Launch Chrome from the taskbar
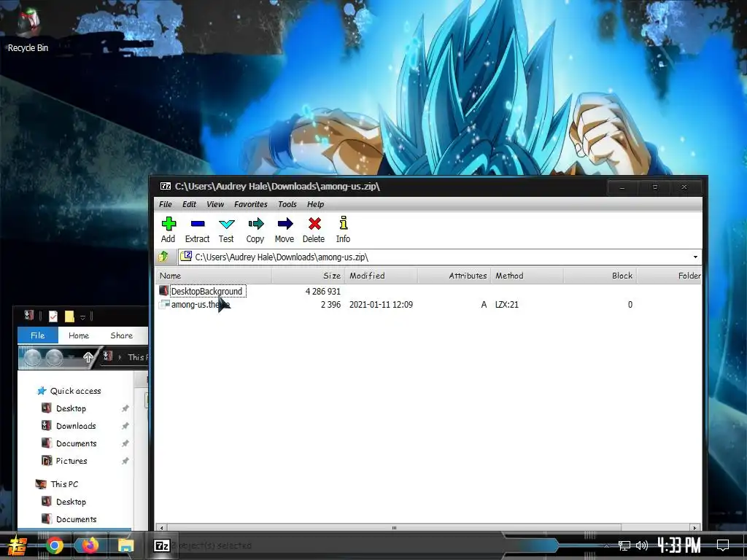Image resolution: width=747 pixels, height=560 pixels. 54,545
